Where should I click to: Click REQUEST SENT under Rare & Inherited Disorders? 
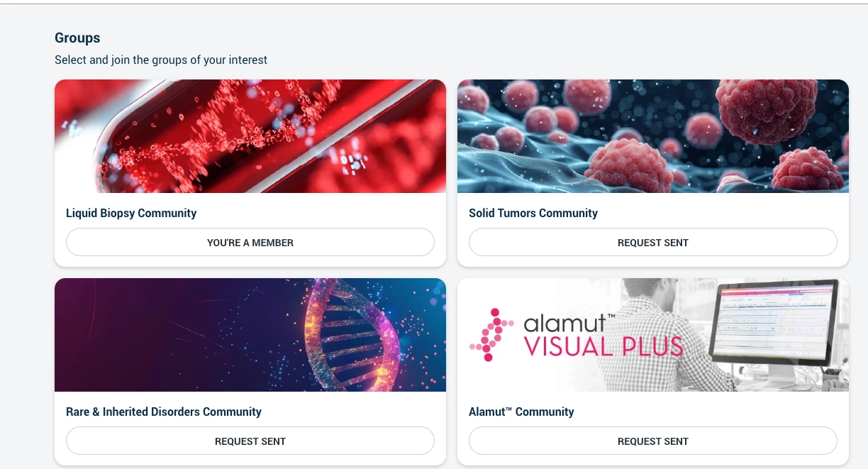click(x=250, y=441)
